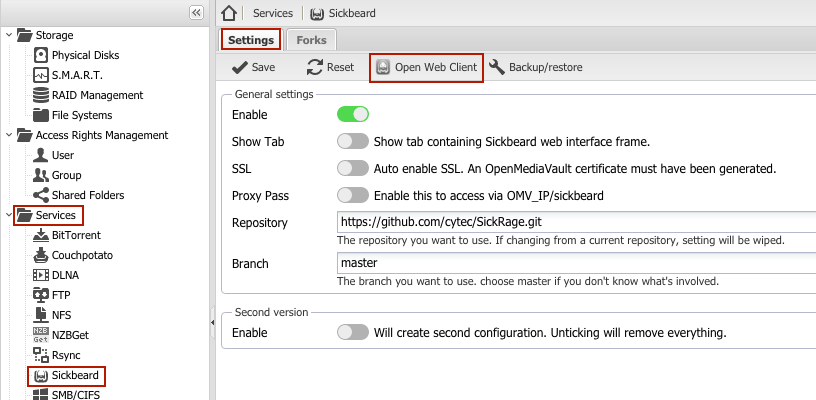Click the BitTorrent download icon

point(41,235)
